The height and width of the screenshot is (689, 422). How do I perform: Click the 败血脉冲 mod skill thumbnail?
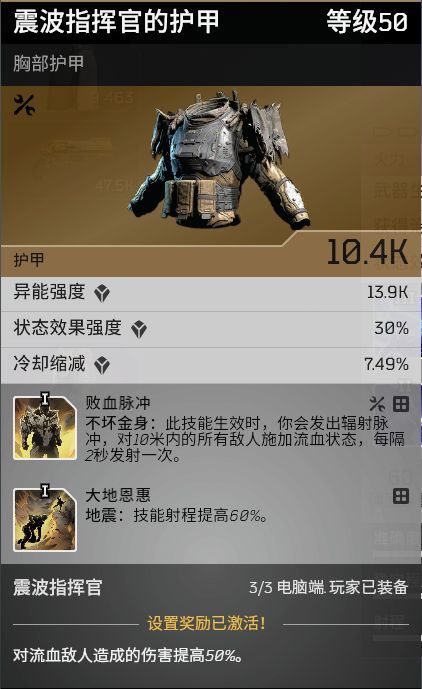pyautogui.click(x=45, y=427)
